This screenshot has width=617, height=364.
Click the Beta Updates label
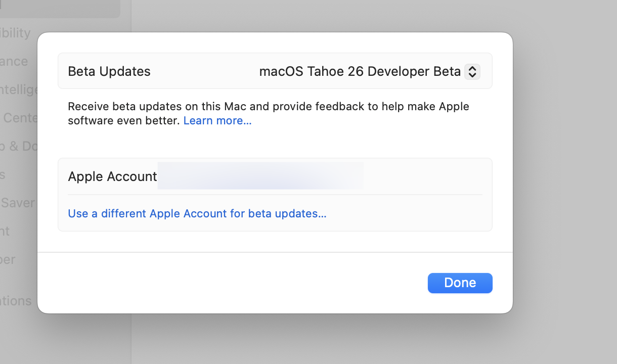pos(109,71)
